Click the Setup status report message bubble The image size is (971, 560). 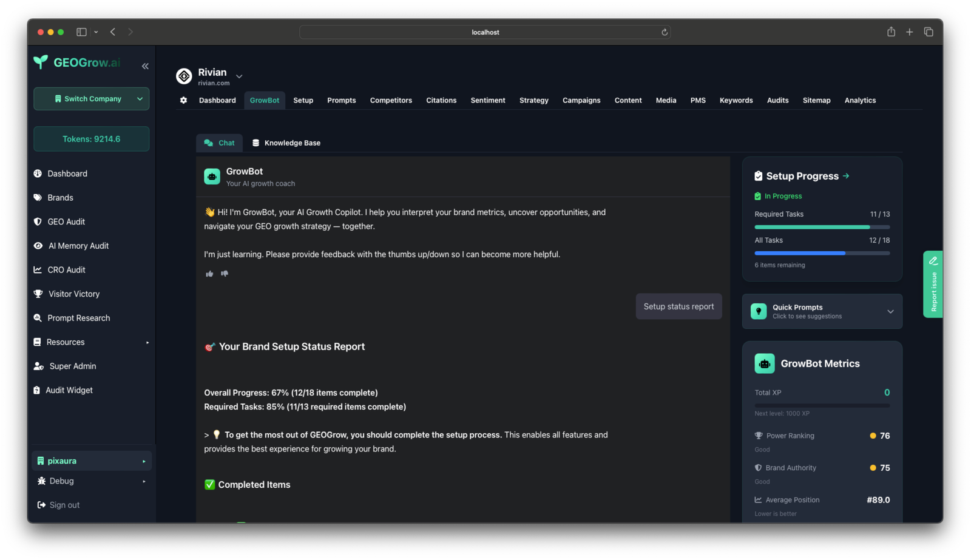pos(678,306)
